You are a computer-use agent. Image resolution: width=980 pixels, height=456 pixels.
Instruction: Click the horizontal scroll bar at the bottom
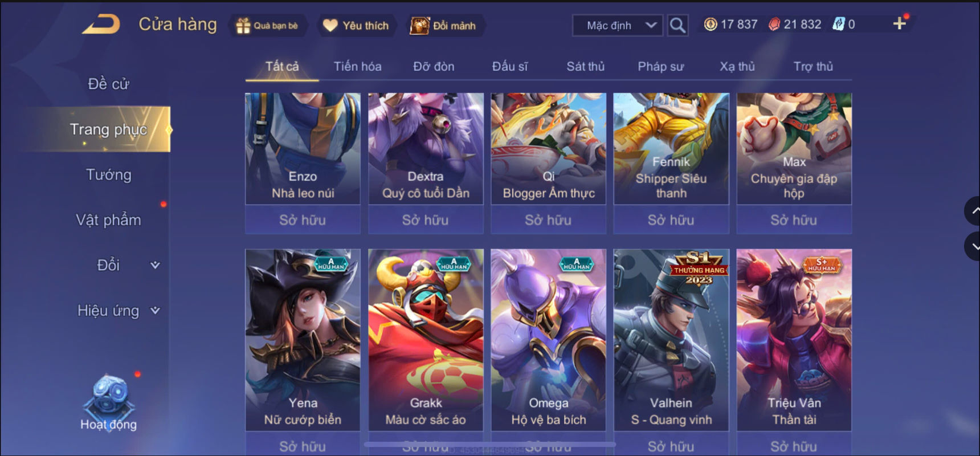[490, 443]
